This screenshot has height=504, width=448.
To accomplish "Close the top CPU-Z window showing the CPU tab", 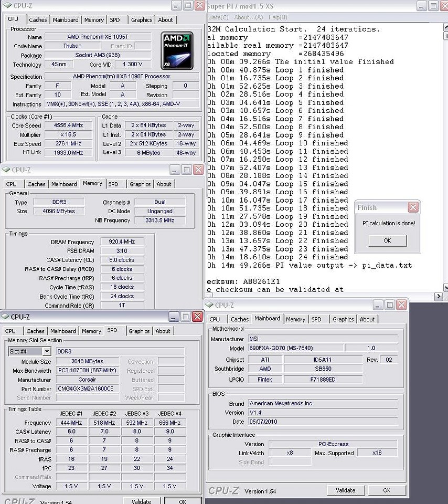I will click(199, 6).
